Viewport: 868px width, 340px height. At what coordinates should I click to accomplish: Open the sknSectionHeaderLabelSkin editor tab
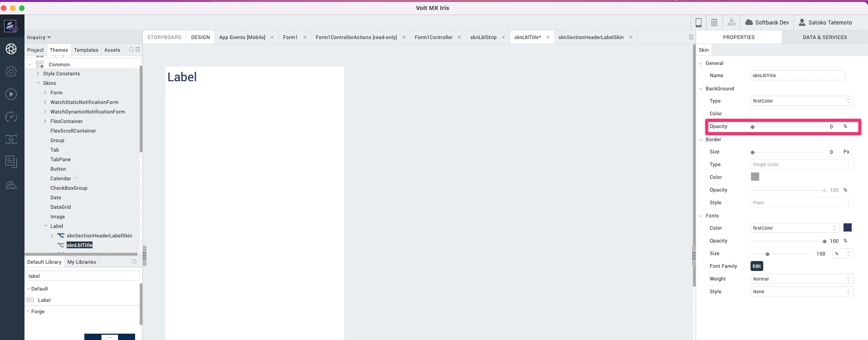click(591, 37)
